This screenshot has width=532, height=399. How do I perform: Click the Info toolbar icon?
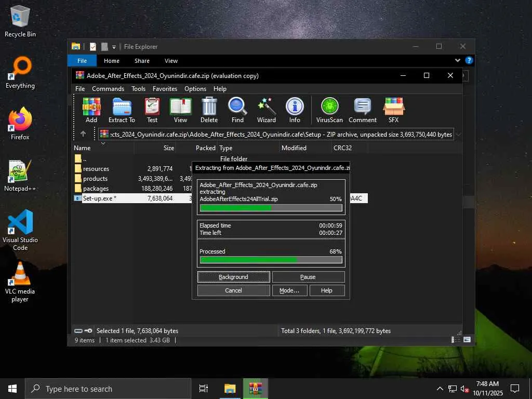point(295,110)
